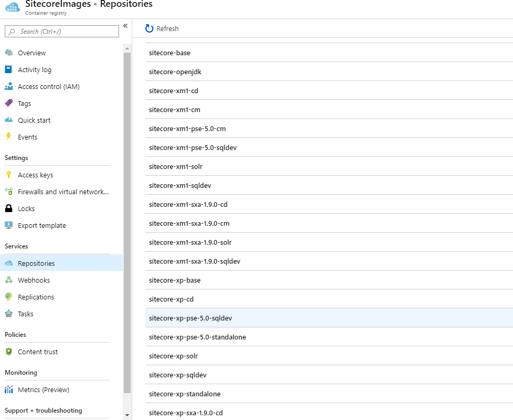Select the purple Tags icon

click(x=8, y=103)
